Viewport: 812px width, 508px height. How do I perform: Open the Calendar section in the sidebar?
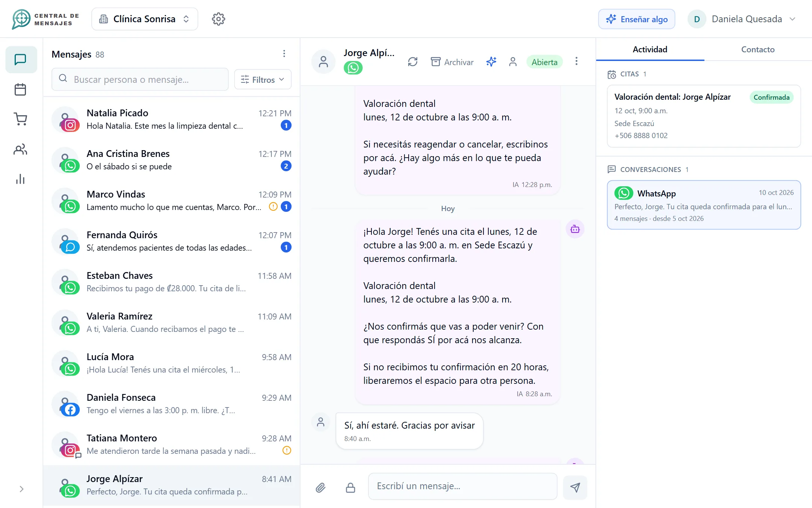point(21,90)
